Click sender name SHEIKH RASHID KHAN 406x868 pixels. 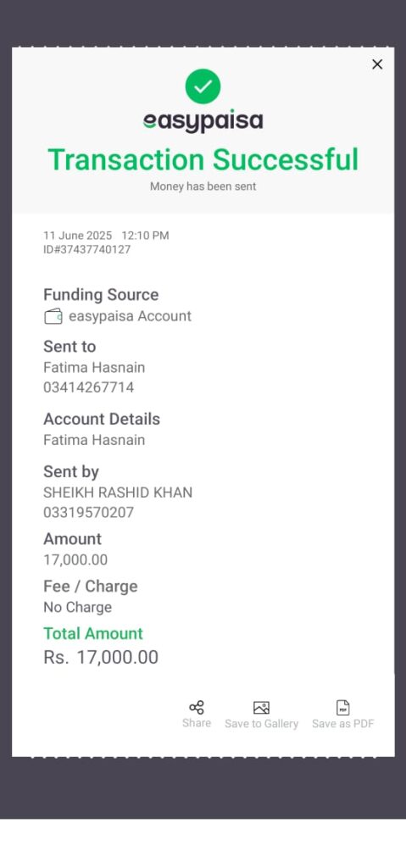pyautogui.click(x=118, y=492)
